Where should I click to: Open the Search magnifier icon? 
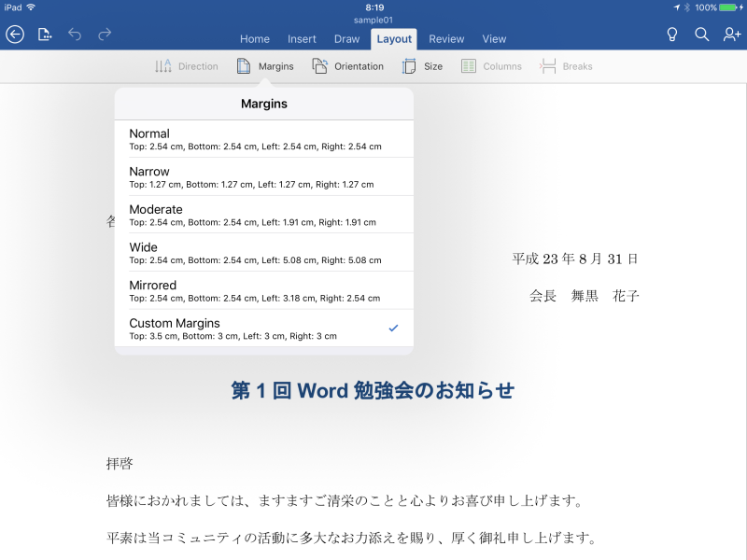pos(702,35)
